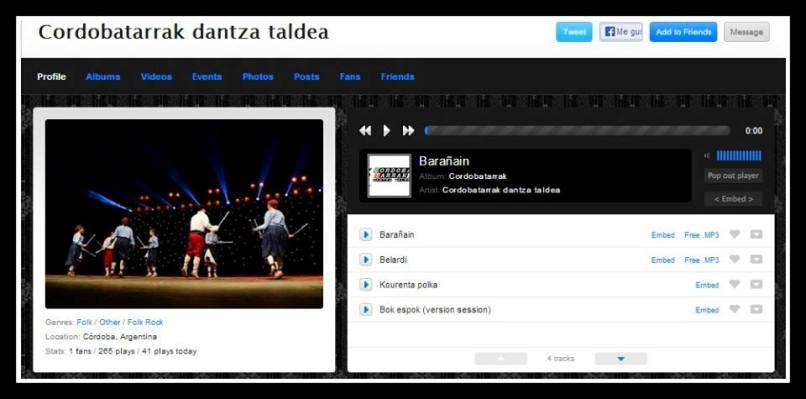Play the Bok espok (version session) track icon
This screenshot has height=399, width=806.
click(x=365, y=310)
